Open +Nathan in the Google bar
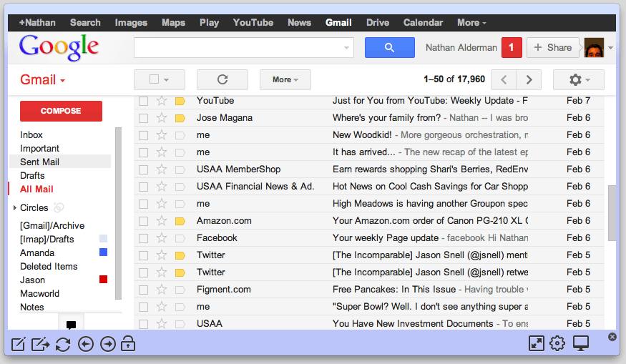Viewport: 626px width, 364px height. 37,23
